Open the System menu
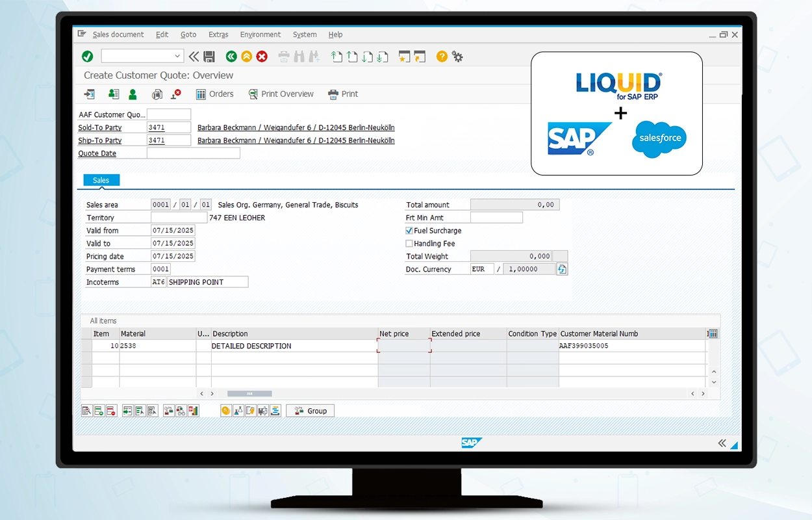The height and width of the screenshot is (520, 812). pos(305,34)
